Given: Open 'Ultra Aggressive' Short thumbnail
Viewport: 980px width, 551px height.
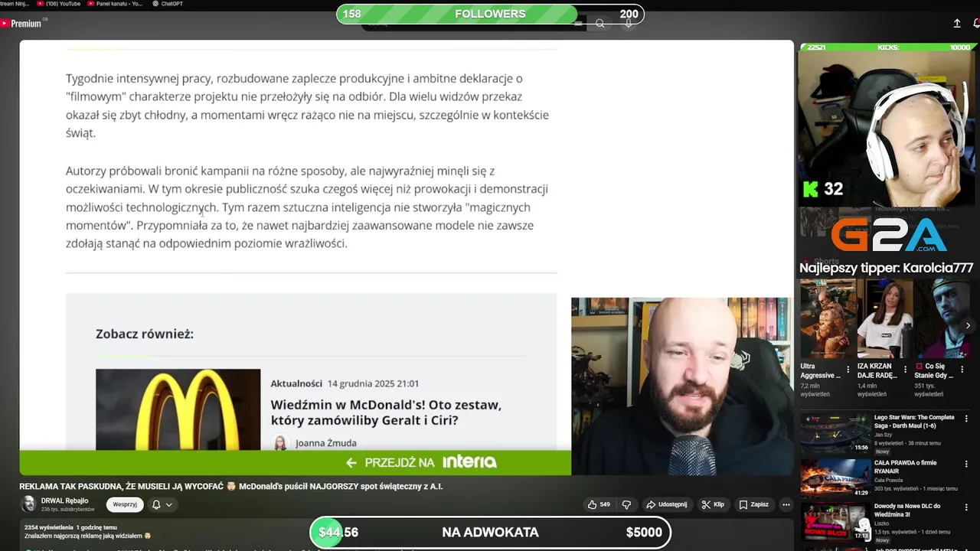Looking at the screenshot, I should [x=828, y=318].
